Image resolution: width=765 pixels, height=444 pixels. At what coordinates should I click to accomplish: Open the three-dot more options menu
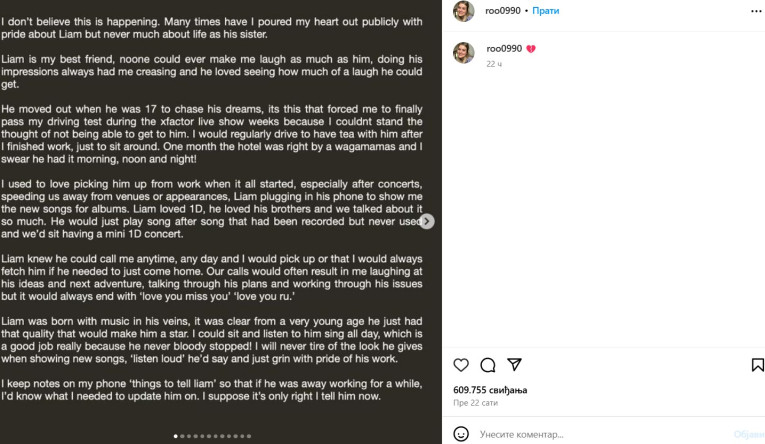756,11
